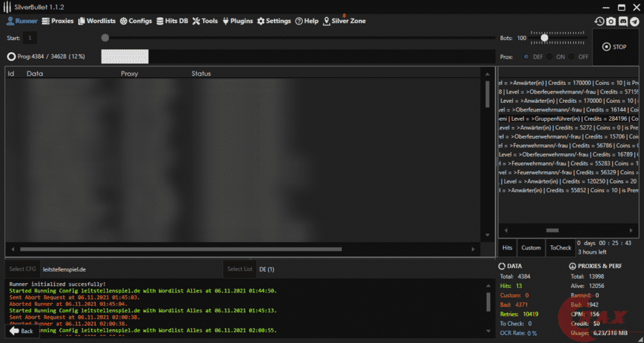Open the Telegram paper-plane icon
The height and width of the screenshot is (343, 644).
click(x=635, y=21)
